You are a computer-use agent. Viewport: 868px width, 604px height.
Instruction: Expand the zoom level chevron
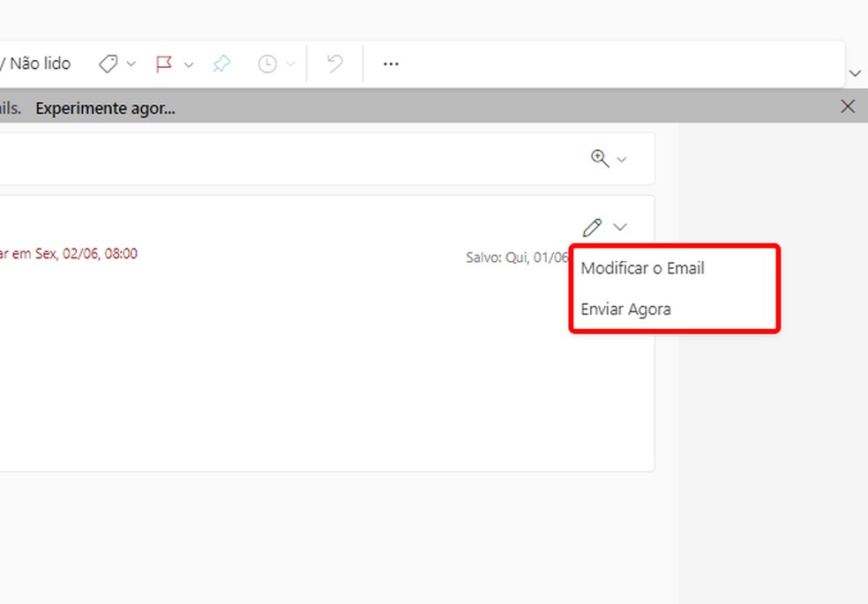pyautogui.click(x=620, y=159)
